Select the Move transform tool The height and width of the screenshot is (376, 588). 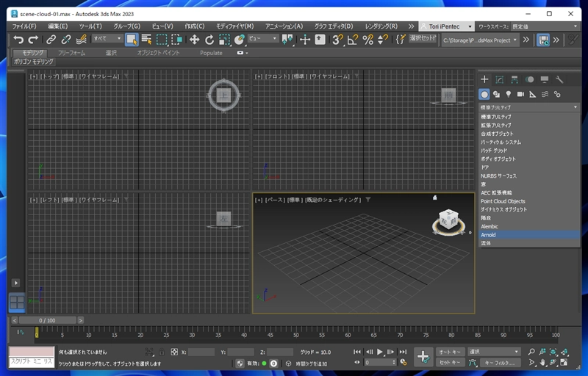tap(194, 40)
